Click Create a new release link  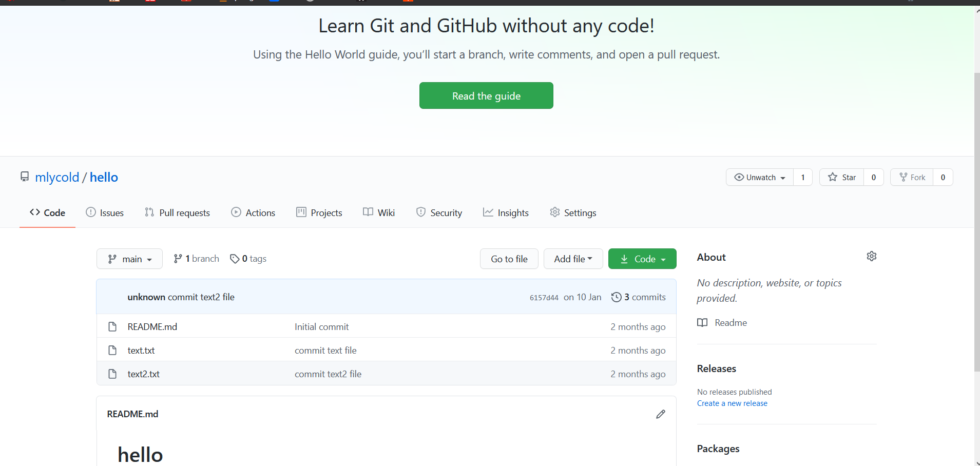(x=732, y=403)
